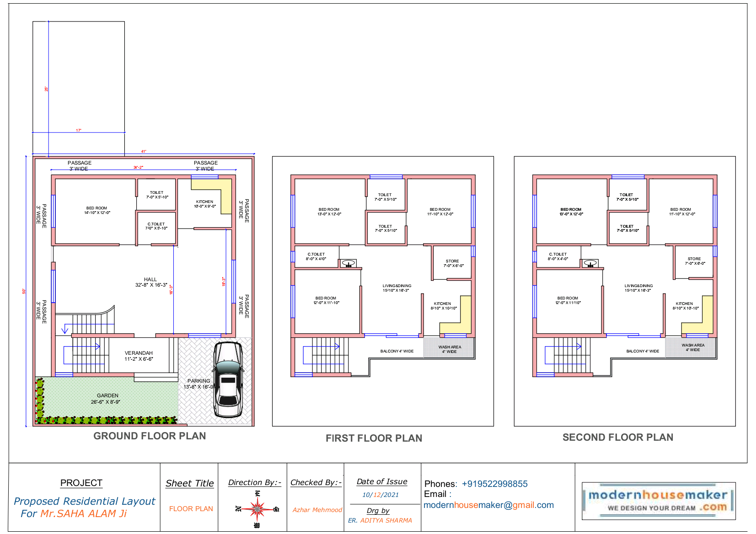Screen dimensions: 756x534
Task: Click the phone number +919522998855
Action: point(494,484)
